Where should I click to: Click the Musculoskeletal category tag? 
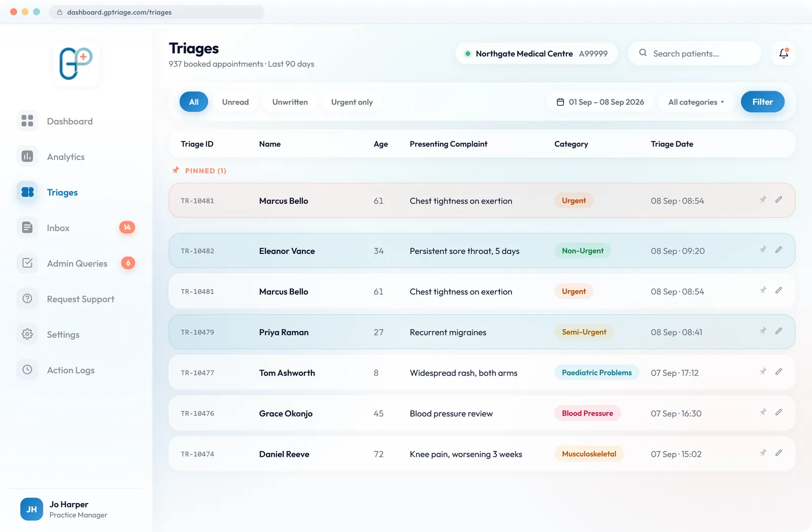click(x=589, y=454)
